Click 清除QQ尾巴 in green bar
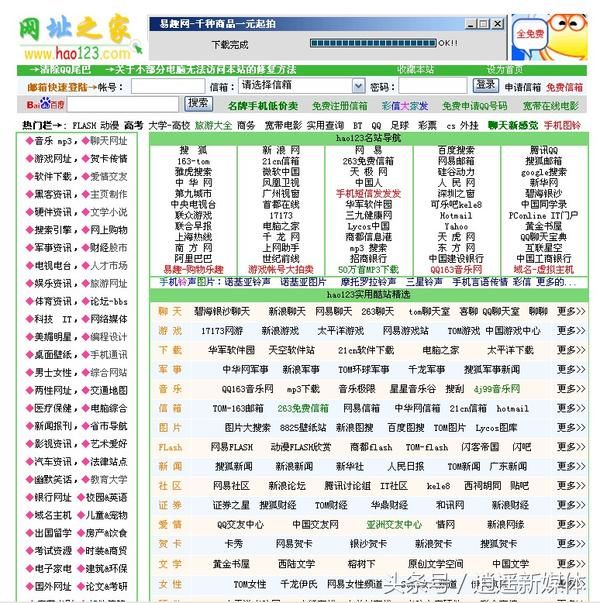Image resolution: width=600 pixels, height=603 pixels. [60, 70]
